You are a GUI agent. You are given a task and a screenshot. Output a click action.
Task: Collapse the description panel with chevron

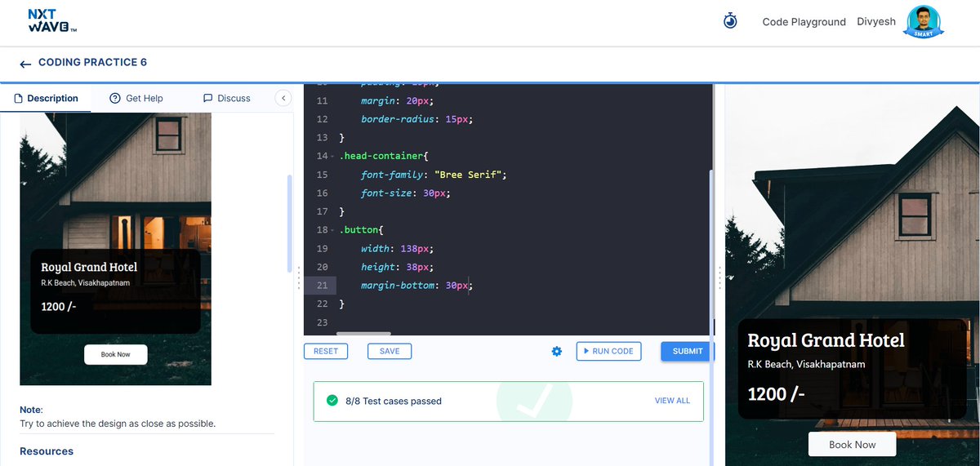283,98
